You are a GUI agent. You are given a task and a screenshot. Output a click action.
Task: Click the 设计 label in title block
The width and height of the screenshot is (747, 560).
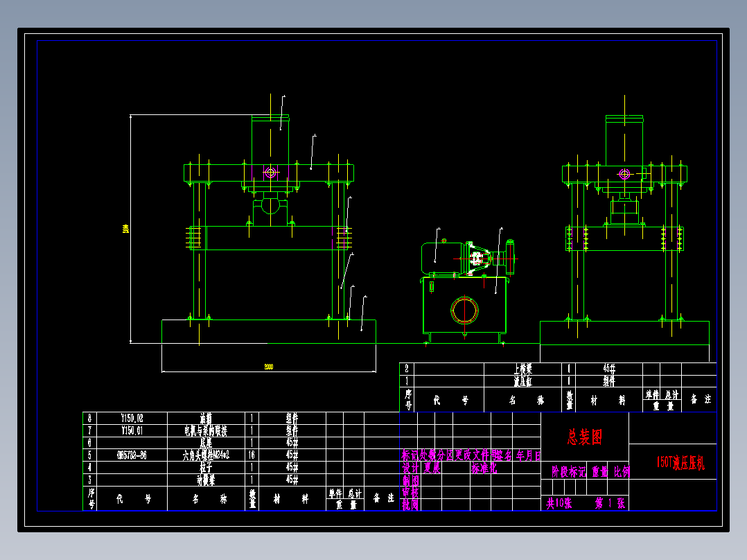click(x=410, y=468)
